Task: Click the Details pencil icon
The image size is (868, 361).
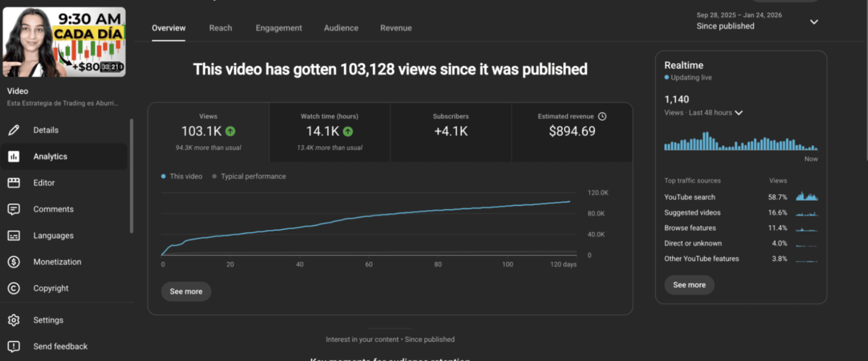Action: [x=14, y=130]
